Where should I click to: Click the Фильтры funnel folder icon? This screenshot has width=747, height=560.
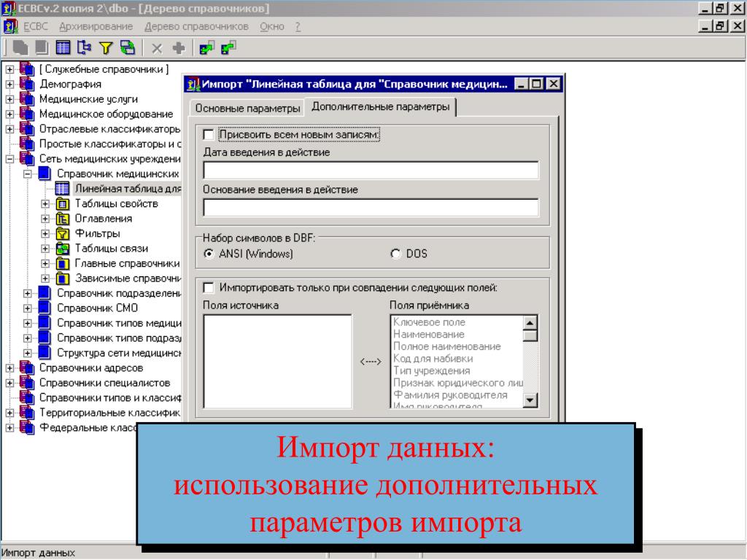click(63, 233)
